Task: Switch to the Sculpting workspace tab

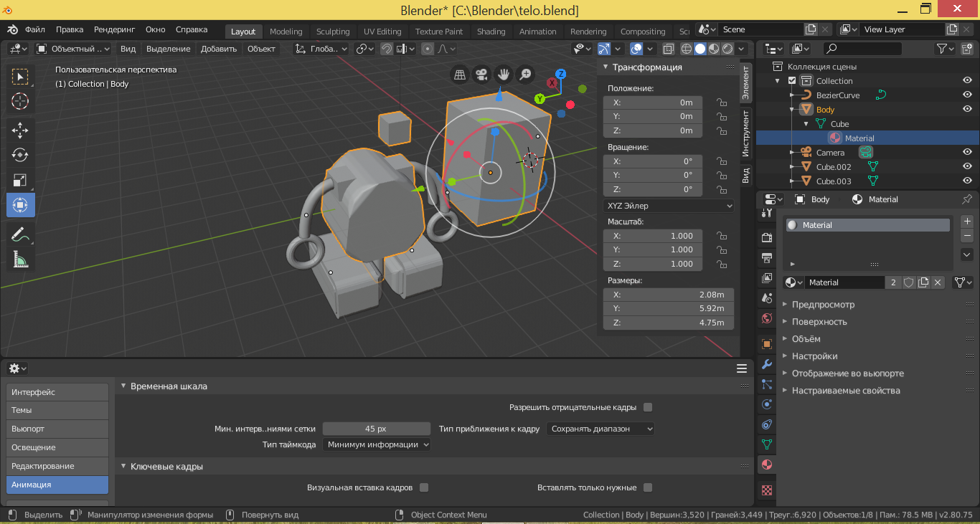Action: 333,32
